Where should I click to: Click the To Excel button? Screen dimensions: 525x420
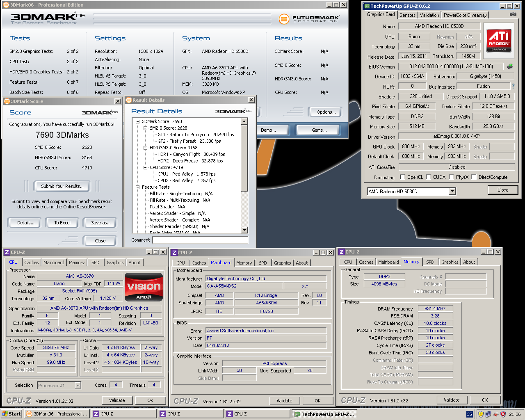(x=62, y=223)
